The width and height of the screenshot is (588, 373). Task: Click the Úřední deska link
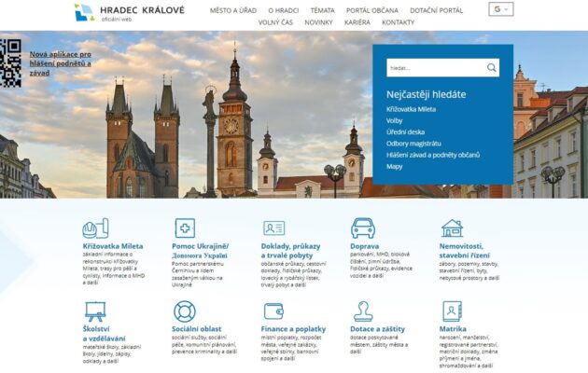pos(407,131)
